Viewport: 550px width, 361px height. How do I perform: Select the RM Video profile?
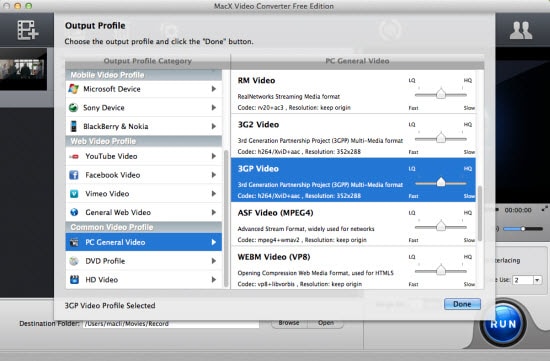click(354, 92)
